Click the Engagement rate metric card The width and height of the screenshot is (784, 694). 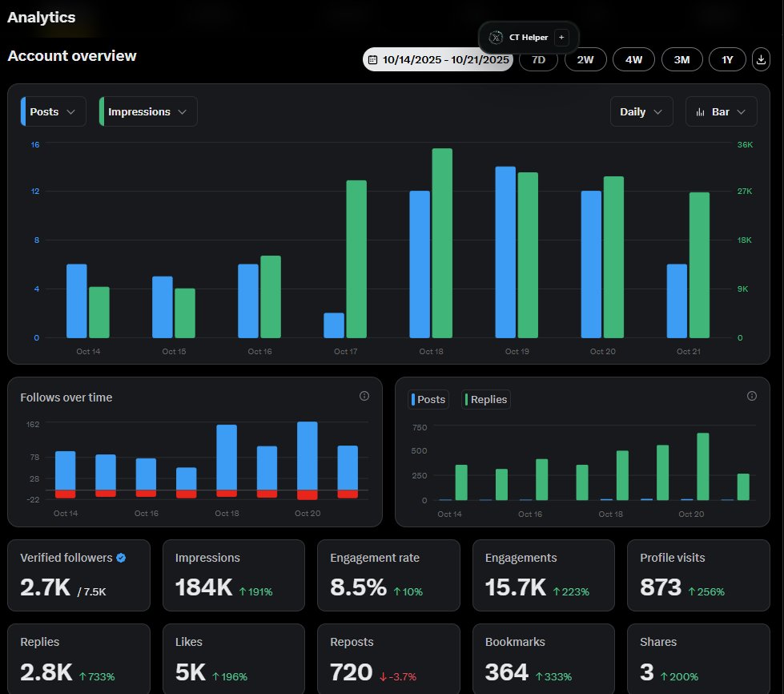point(388,575)
